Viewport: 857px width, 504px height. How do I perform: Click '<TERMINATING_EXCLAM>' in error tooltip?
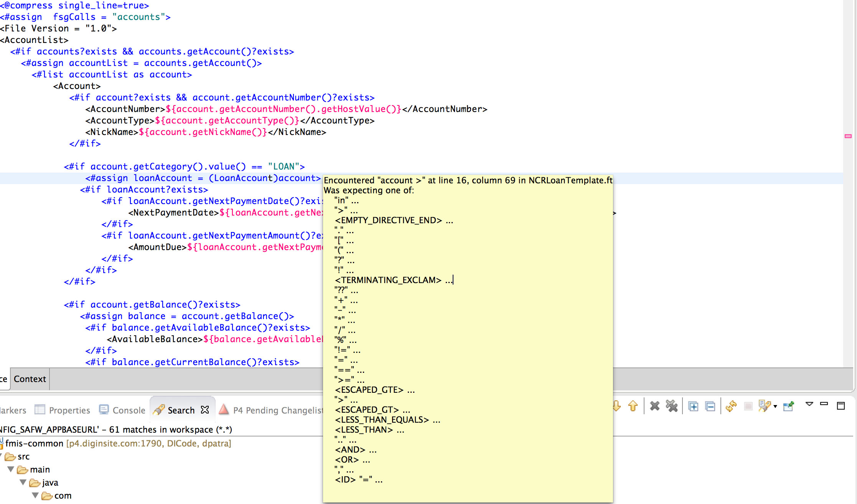394,280
